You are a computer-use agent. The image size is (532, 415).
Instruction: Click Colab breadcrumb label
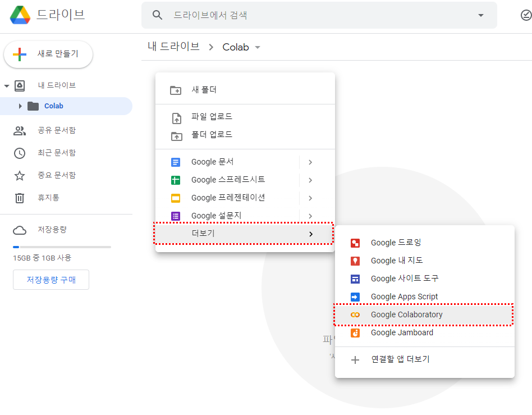click(236, 47)
